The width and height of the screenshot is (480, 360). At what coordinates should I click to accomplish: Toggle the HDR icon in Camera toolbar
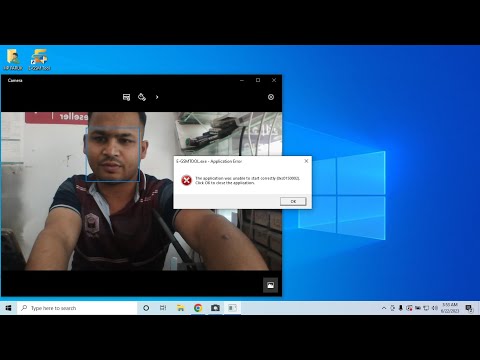click(126, 97)
